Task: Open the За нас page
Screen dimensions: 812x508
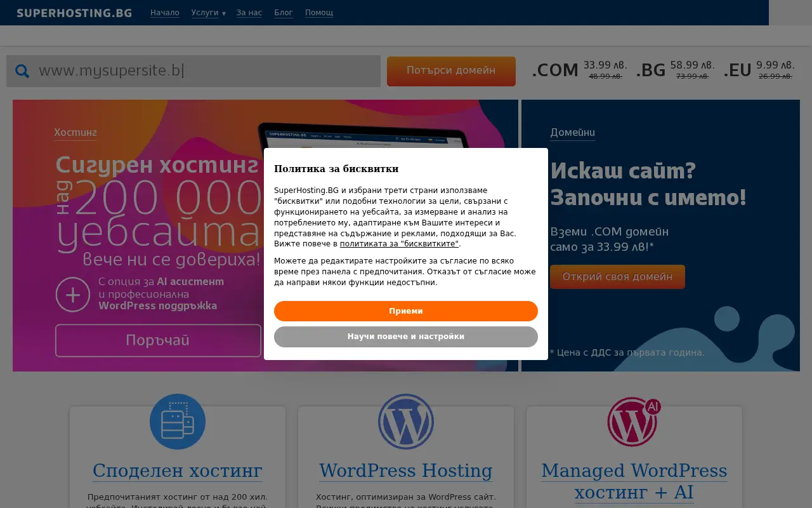Action: pyautogui.click(x=249, y=13)
